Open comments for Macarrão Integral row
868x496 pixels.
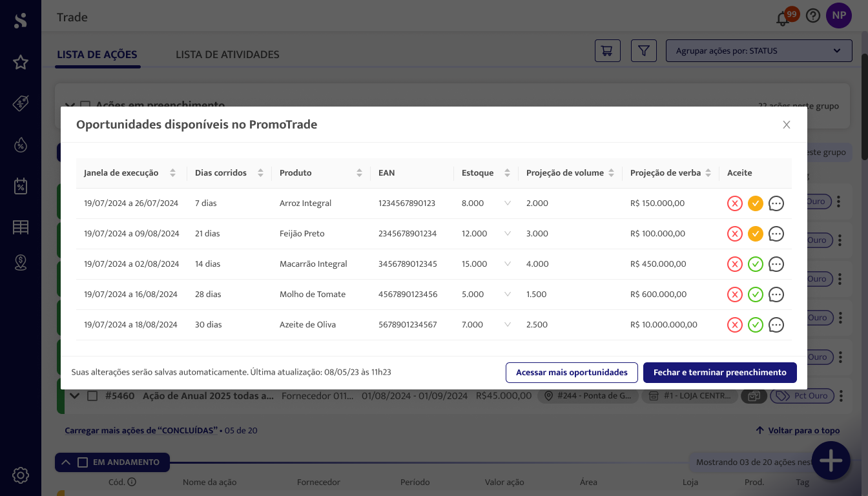click(776, 264)
